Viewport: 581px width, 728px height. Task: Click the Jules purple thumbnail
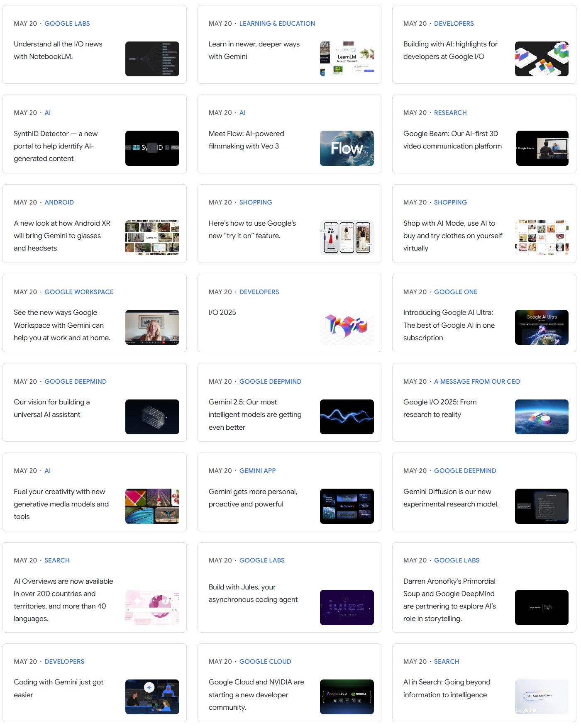tap(347, 607)
